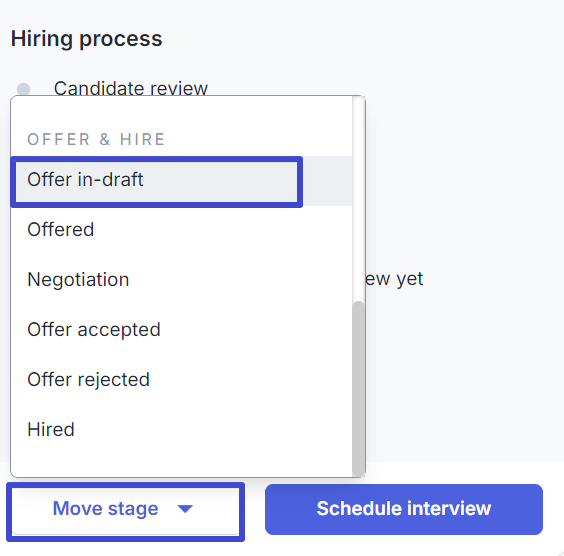Image resolution: width=564 pixels, height=556 pixels.
Task: Click scrollbar track above the thumb
Action: tap(358, 199)
